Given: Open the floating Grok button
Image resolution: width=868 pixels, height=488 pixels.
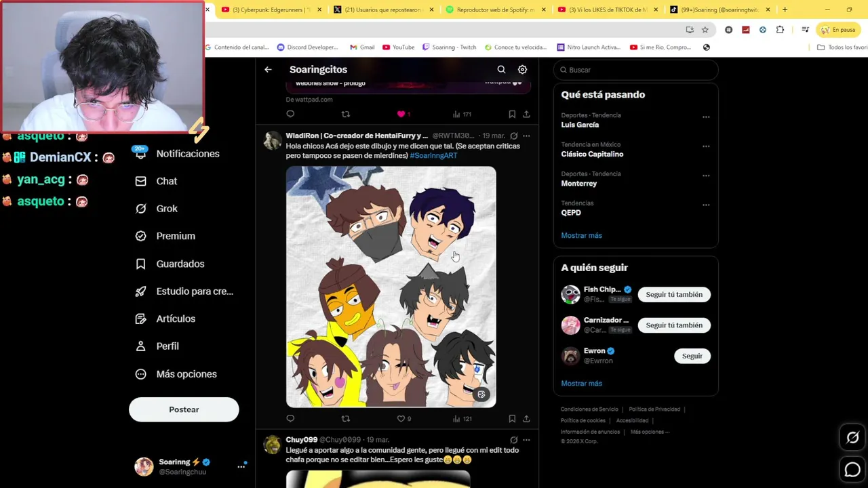Looking at the screenshot, I should tap(852, 438).
